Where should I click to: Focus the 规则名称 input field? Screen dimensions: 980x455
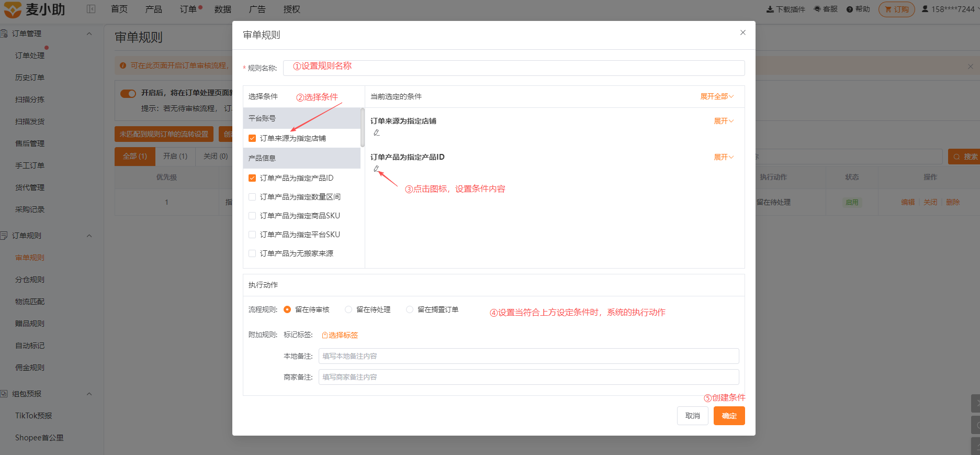coord(514,68)
